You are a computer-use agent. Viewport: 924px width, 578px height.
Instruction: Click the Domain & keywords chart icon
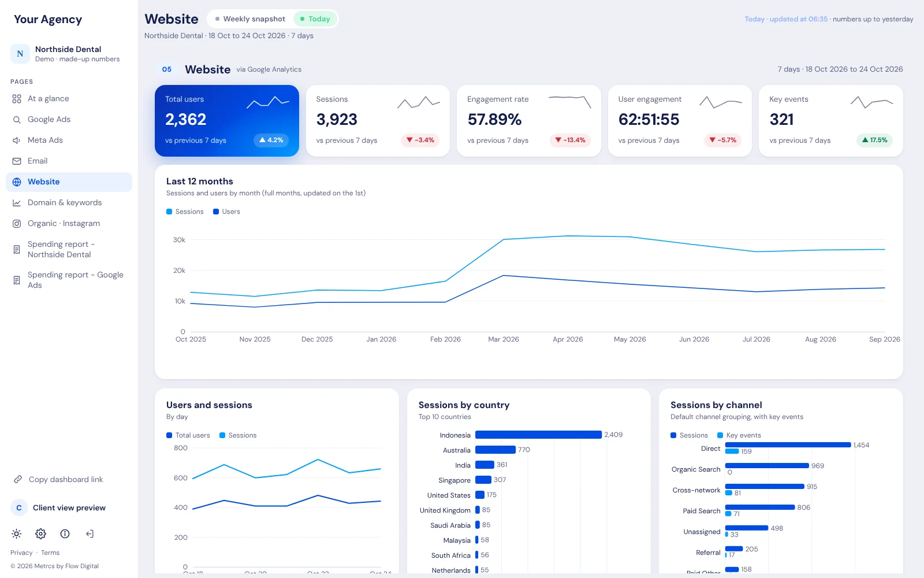point(17,203)
